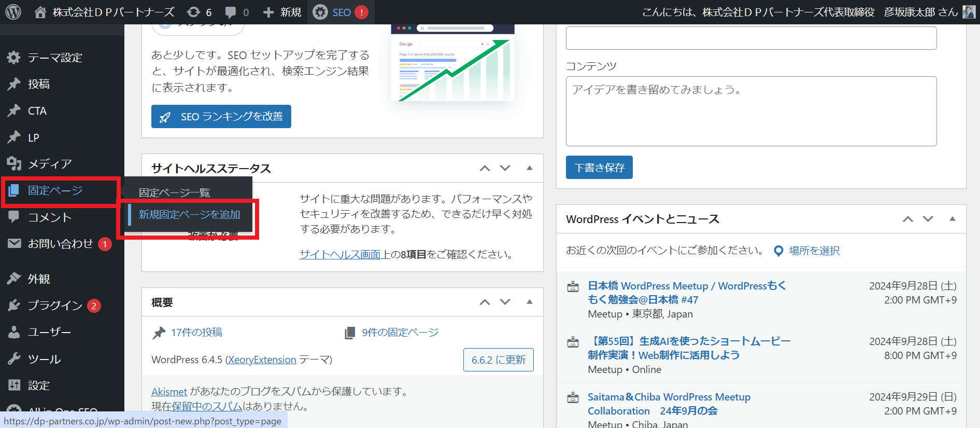Click the 投稿 pin icon
This screenshot has width=980, height=428.
coord(14,84)
